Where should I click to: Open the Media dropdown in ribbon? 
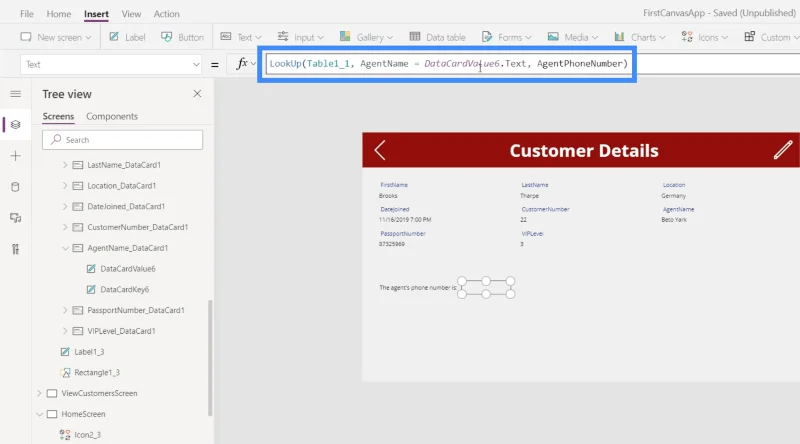coord(572,37)
